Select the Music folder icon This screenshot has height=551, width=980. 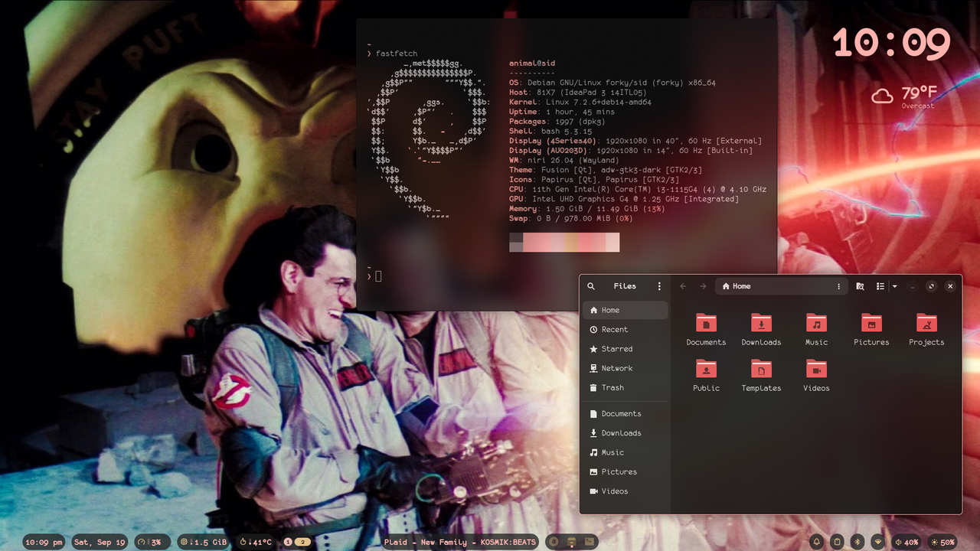pos(816,322)
